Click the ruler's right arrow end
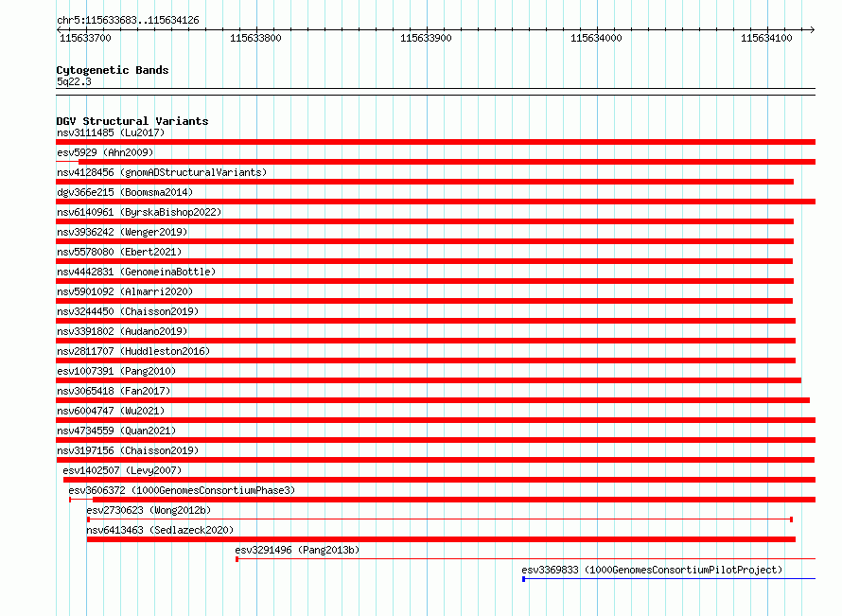The width and height of the screenshot is (842, 616). coord(813,30)
